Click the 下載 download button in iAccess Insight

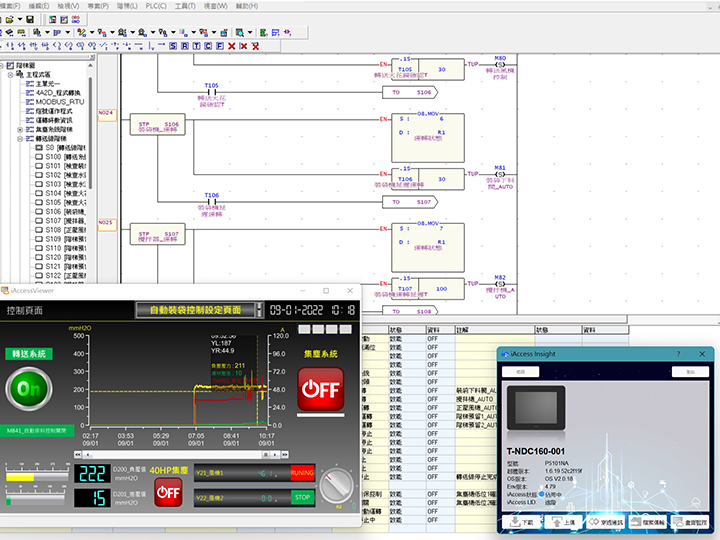[522, 522]
